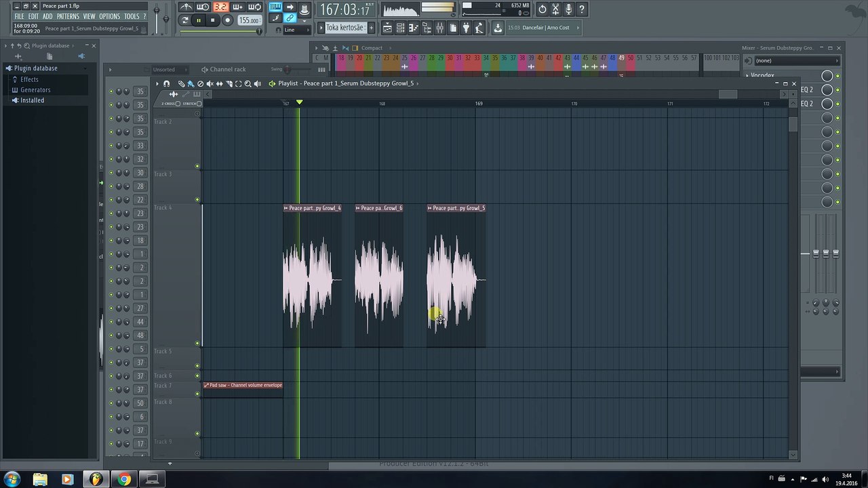The width and height of the screenshot is (868, 488).
Task: Toggle the 3.2 countdown before recording
Action: coord(220,7)
